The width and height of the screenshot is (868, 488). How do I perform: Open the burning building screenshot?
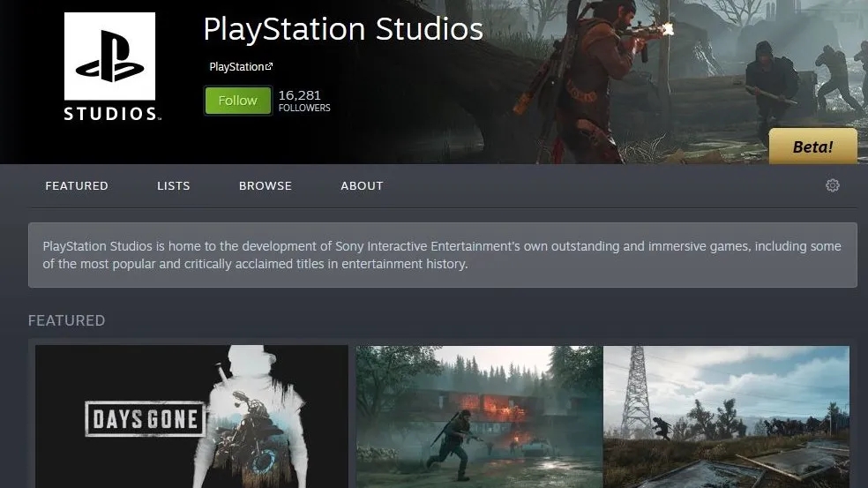click(x=479, y=417)
